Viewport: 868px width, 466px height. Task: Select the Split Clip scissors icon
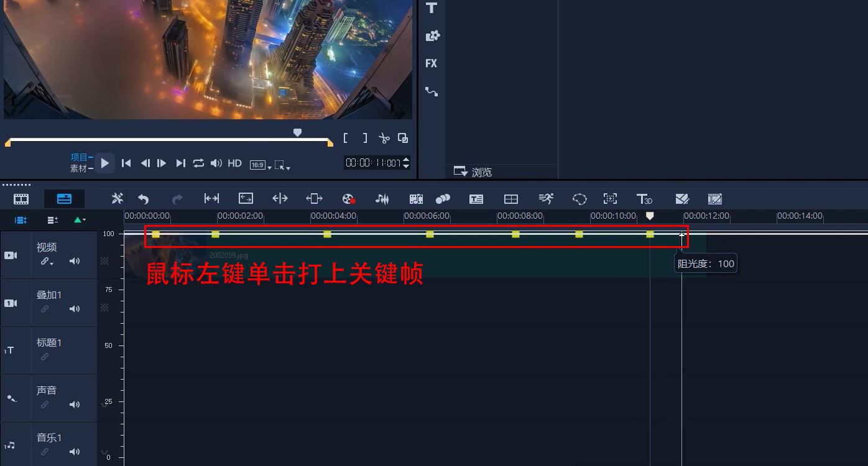(x=384, y=138)
